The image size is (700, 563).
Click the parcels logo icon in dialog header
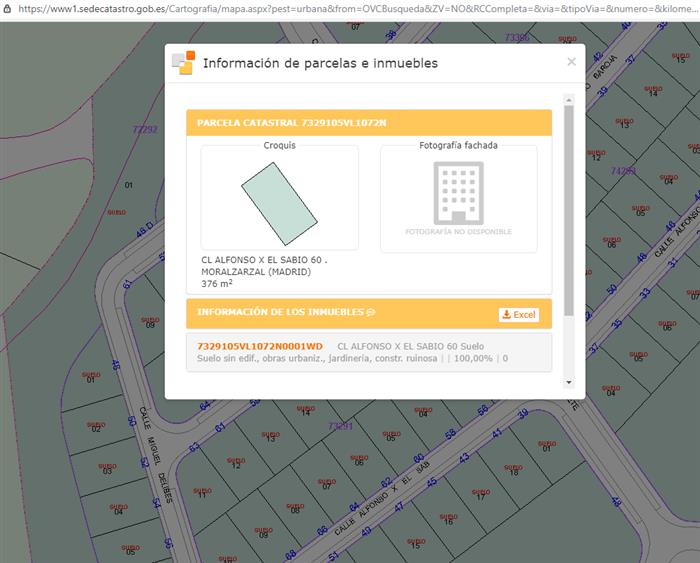point(183,63)
